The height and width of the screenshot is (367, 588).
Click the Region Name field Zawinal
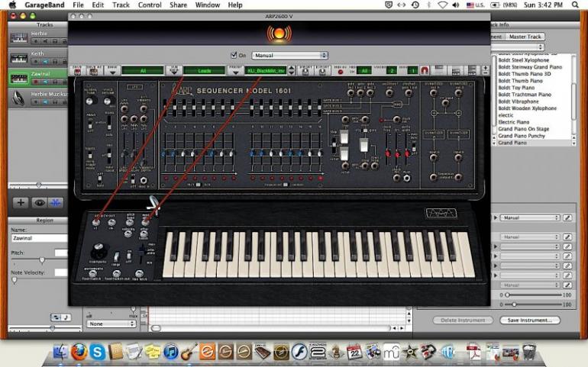pos(39,238)
